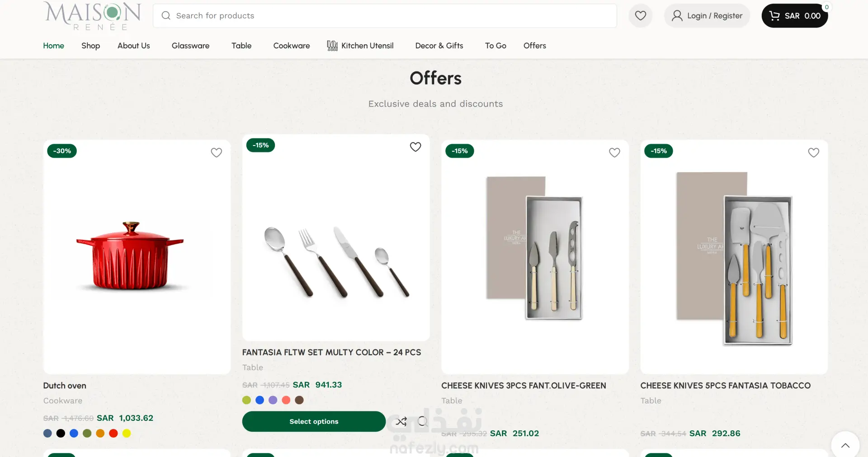Click the compare shuffle icon beside Select options
The width and height of the screenshot is (868, 457).
(x=401, y=422)
